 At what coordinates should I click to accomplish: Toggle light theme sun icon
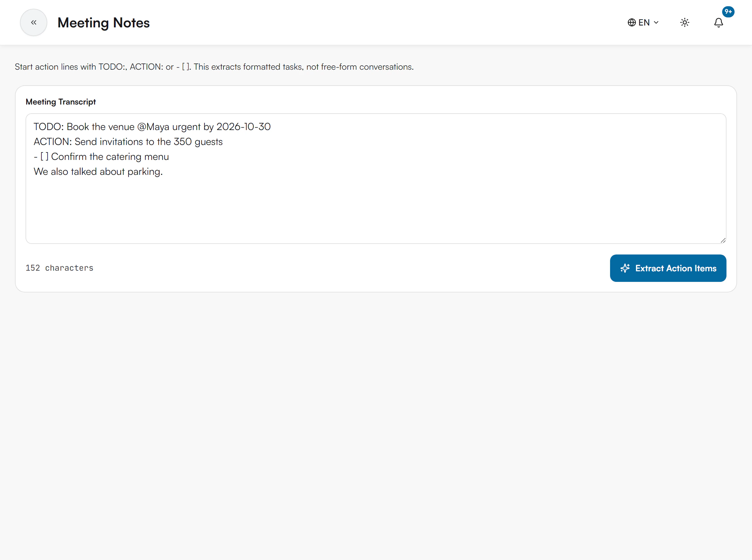click(684, 22)
